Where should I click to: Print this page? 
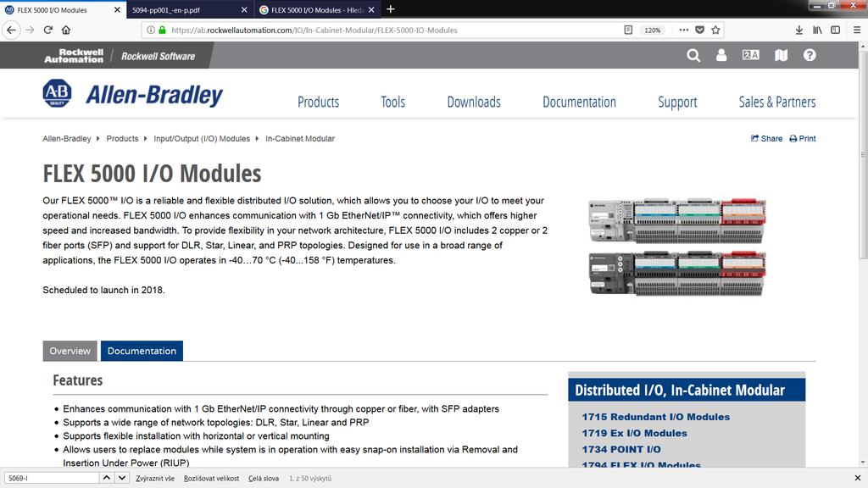click(803, 138)
